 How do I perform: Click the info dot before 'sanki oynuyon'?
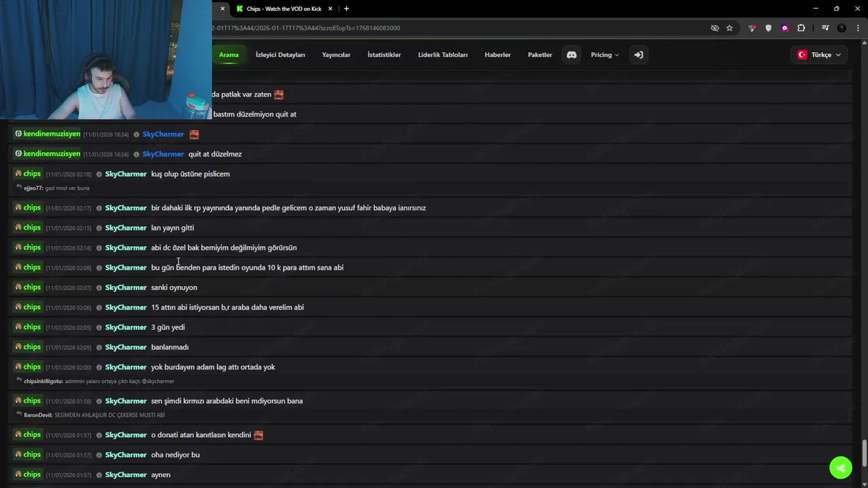(x=99, y=287)
